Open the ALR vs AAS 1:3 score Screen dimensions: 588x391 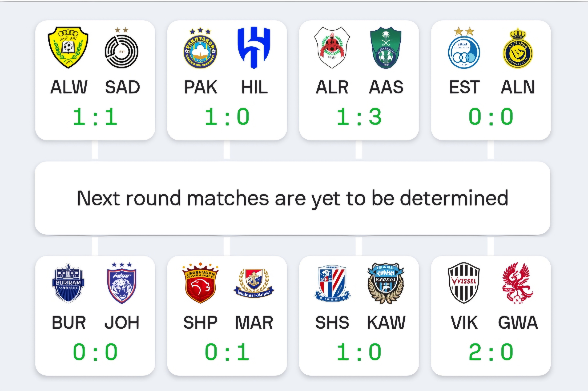pos(359,116)
